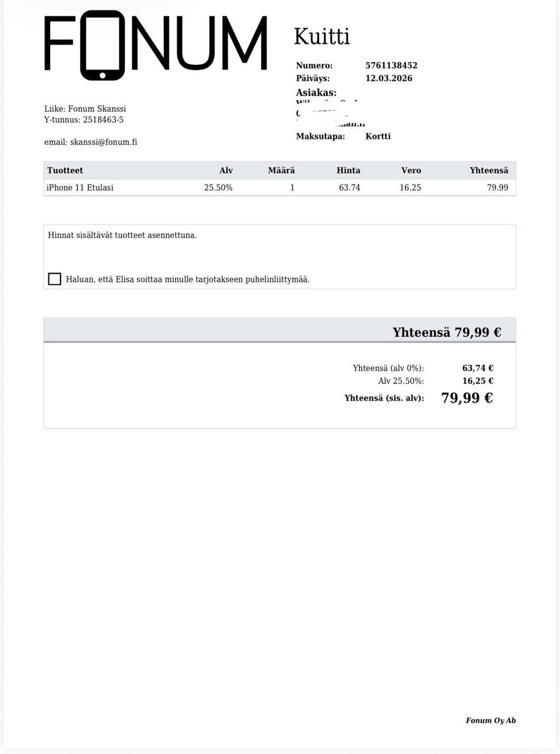Select the iPhone 11 Etulasi product row
The width and height of the screenshot is (560, 754).
[x=80, y=187]
